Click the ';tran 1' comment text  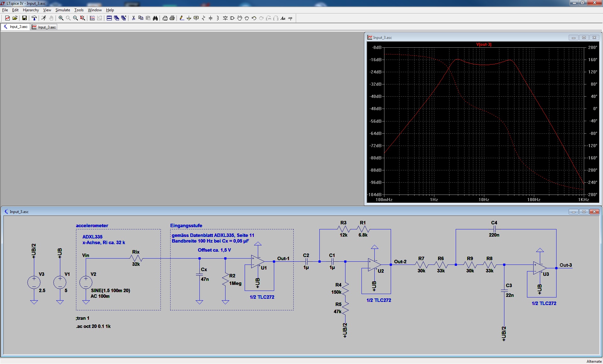[x=82, y=318]
